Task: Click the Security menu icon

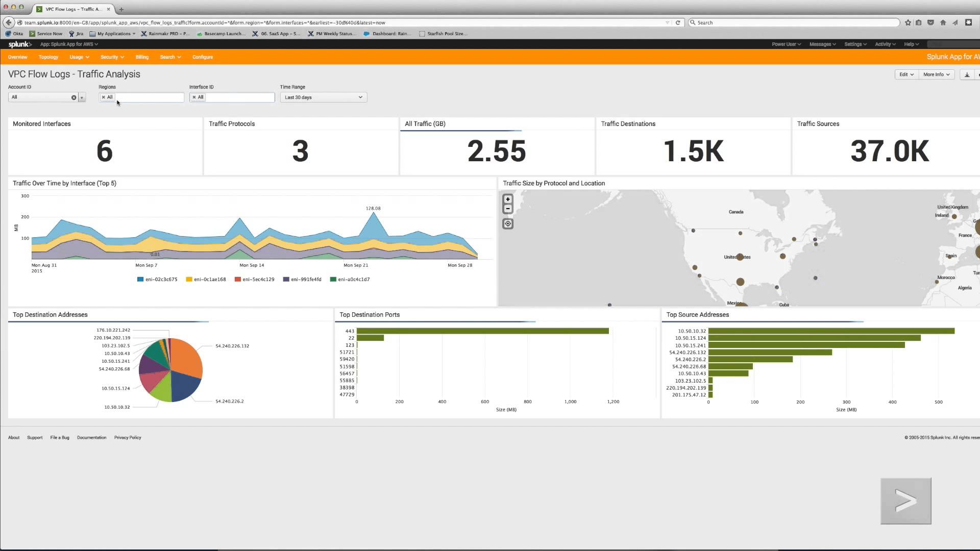Action: pyautogui.click(x=110, y=57)
